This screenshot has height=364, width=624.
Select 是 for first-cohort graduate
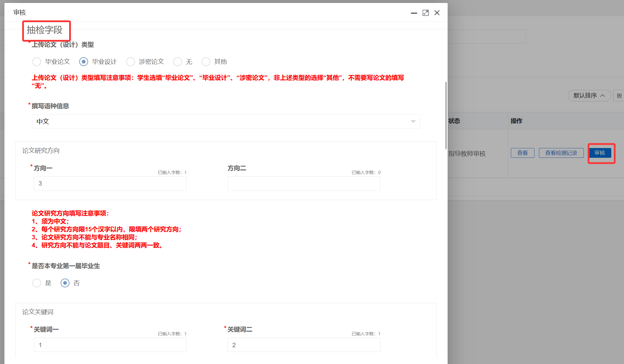pyautogui.click(x=37, y=283)
